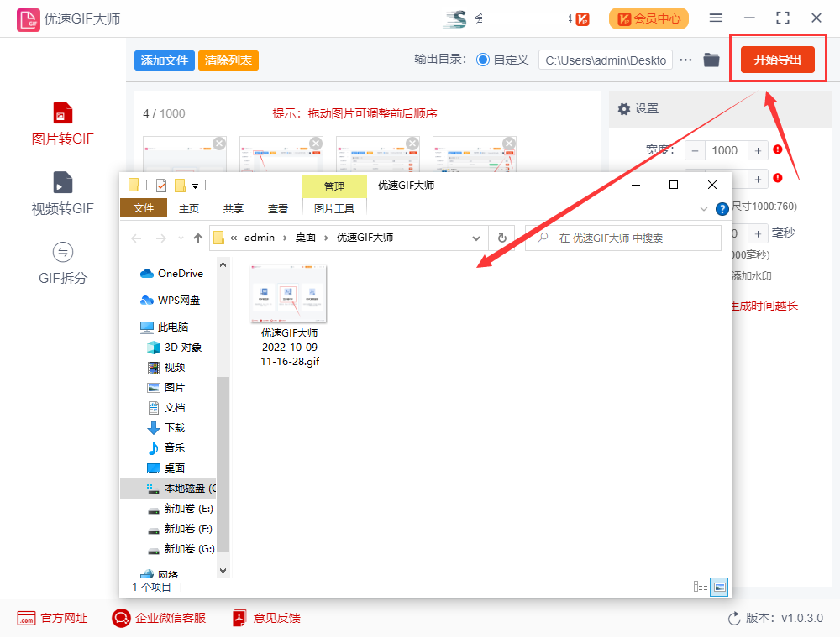Open the hamburger menu in title bar
Image resolution: width=840 pixels, height=638 pixels.
(x=716, y=18)
